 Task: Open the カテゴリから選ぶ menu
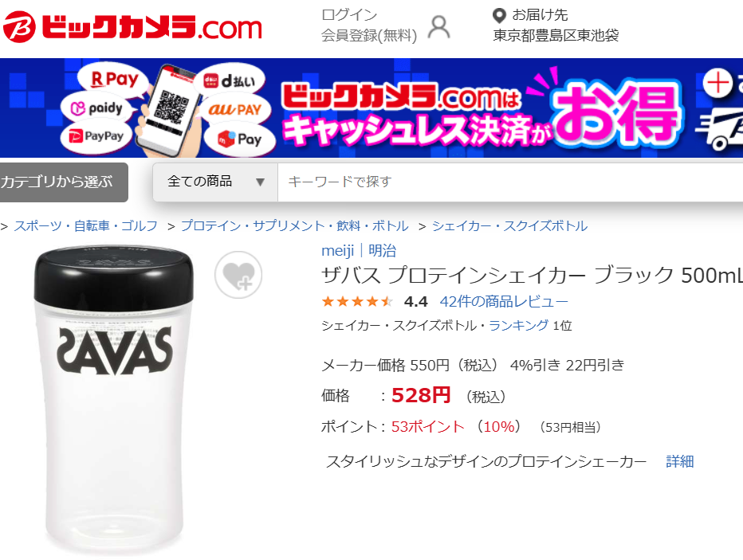pos(64,182)
